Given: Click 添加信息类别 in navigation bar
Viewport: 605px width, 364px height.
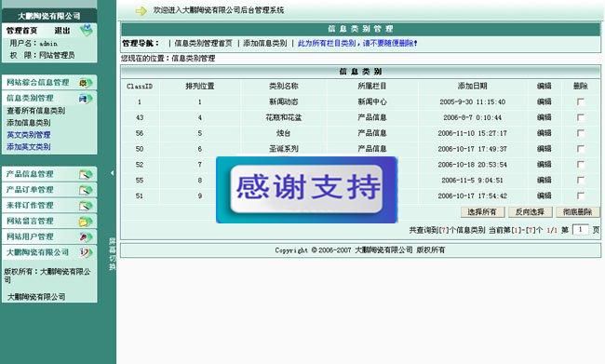Looking at the screenshot, I should coord(265,43).
